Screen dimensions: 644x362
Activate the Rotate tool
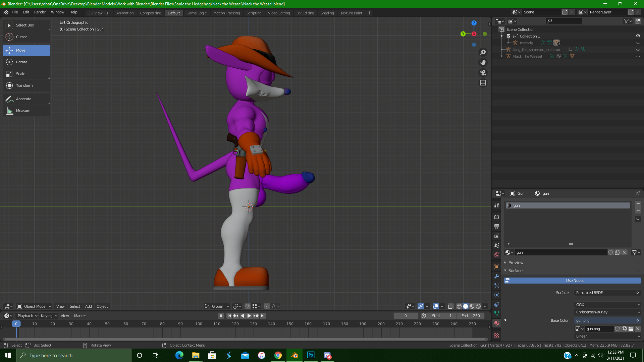[26, 62]
